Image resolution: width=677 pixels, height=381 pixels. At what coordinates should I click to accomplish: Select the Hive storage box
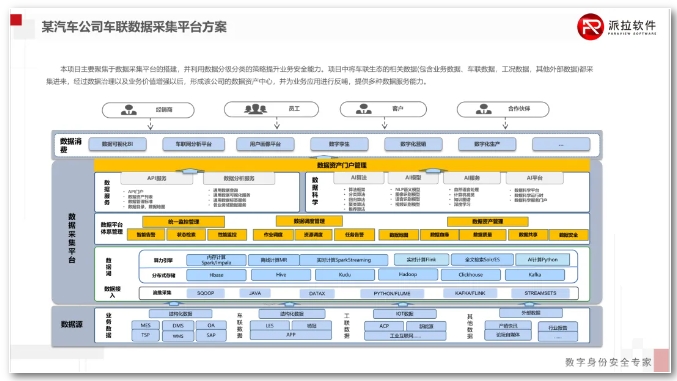click(x=281, y=274)
